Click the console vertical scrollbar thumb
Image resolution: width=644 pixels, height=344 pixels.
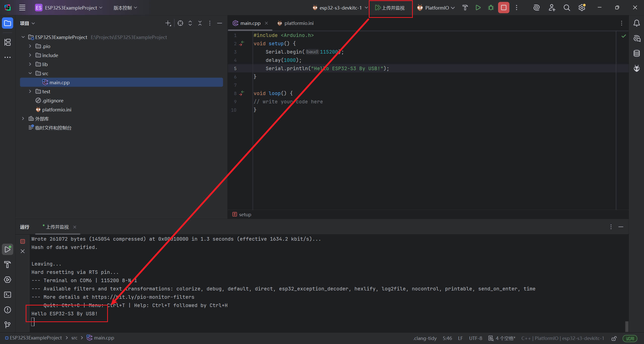tap(627, 326)
